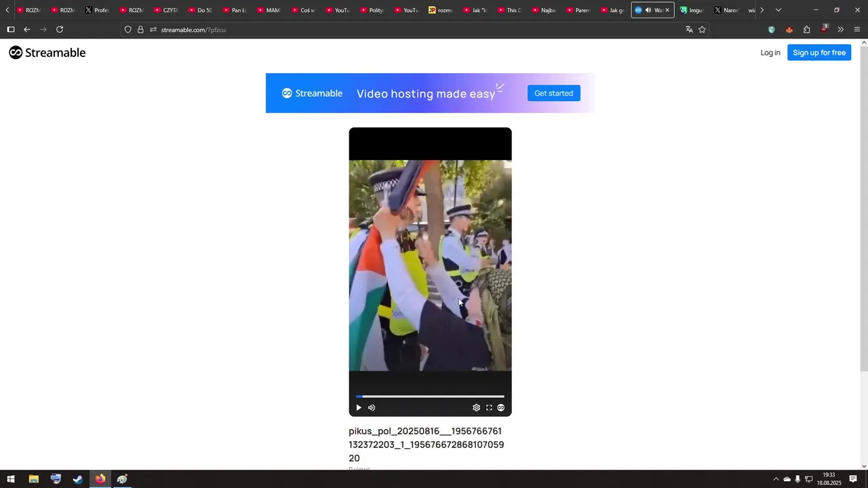868x488 pixels.
Task: Switch to the rozmo tab with JP icon
Action: coord(441,10)
